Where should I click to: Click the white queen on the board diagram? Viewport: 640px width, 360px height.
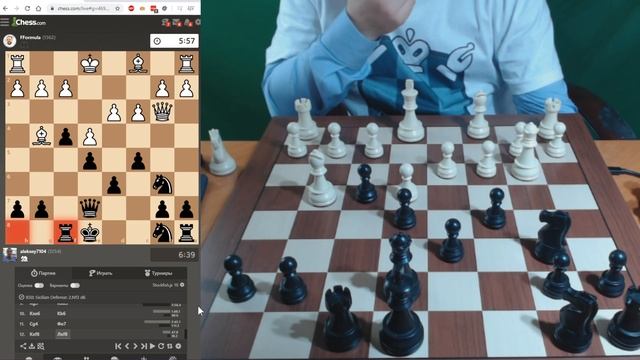click(x=162, y=111)
